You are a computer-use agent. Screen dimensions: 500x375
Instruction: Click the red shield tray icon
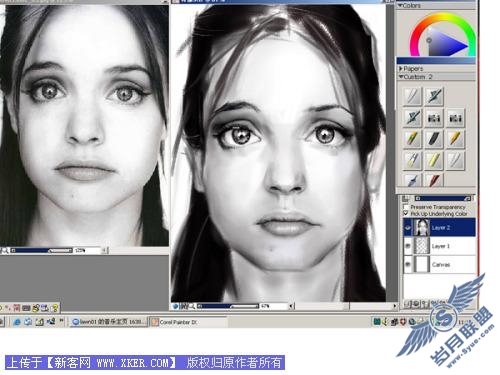tap(403, 322)
